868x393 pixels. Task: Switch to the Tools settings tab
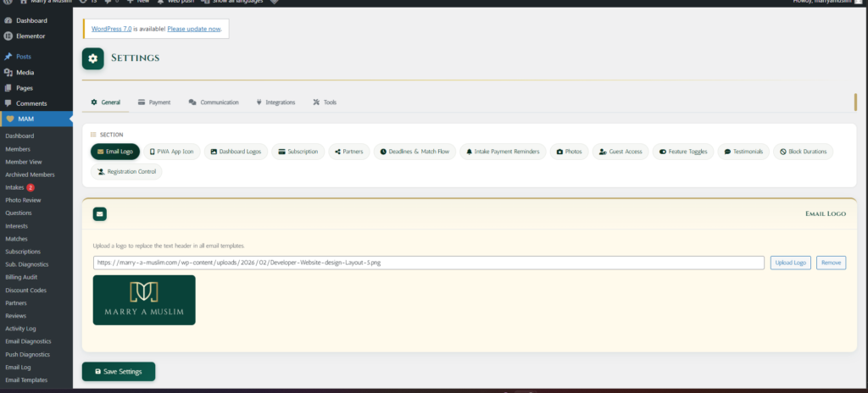pos(325,102)
